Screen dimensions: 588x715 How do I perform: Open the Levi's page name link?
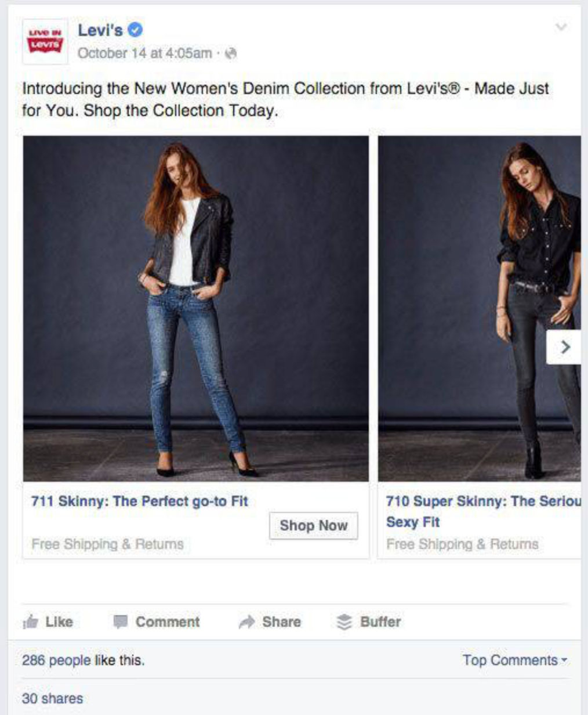(100, 30)
